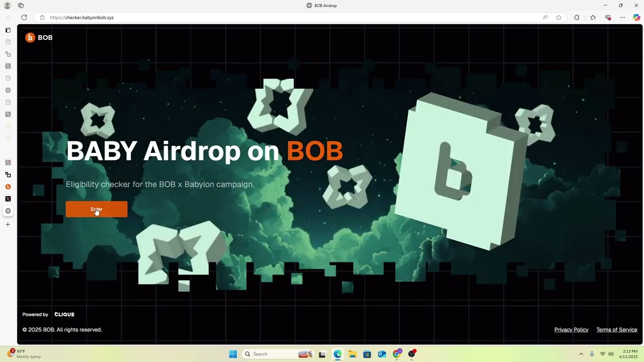Reload the page with the refresh icon
The width and height of the screenshot is (644, 362).
24,17
